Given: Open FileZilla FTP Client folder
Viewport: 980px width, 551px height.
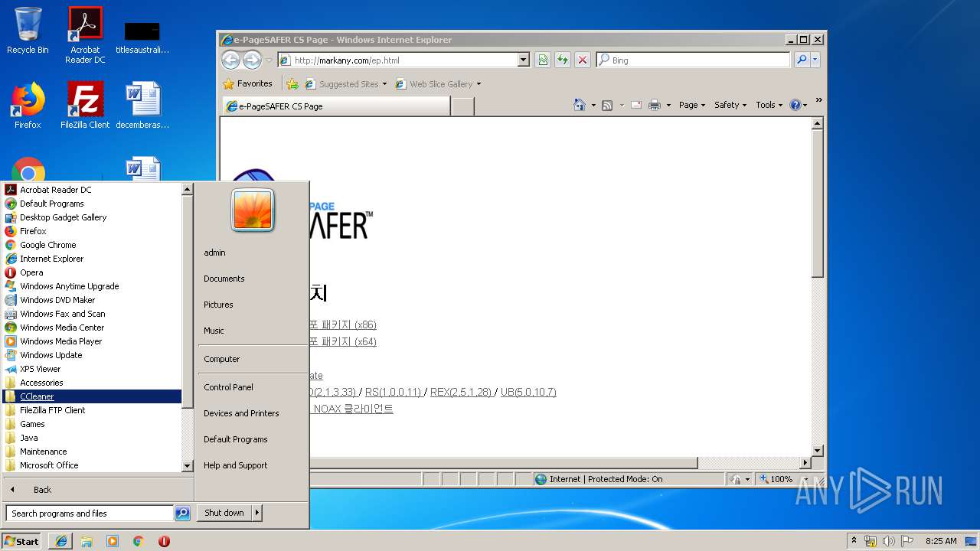Looking at the screenshot, I should click(92, 410).
